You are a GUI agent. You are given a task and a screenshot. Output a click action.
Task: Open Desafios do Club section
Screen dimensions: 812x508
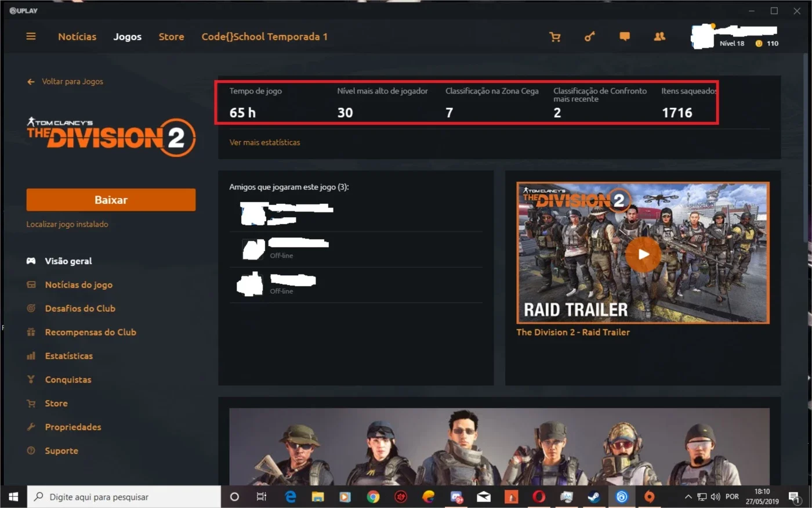click(80, 308)
